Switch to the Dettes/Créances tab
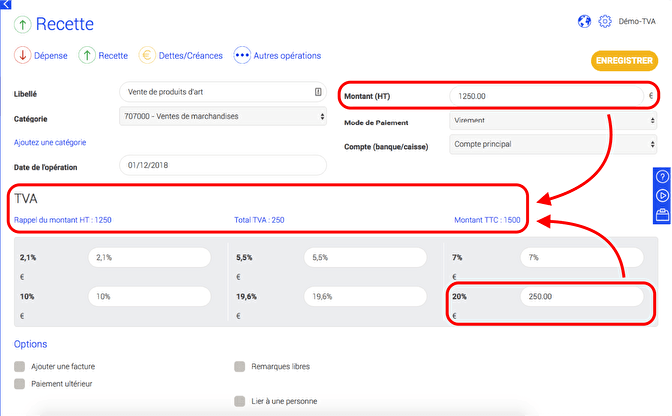672x416 pixels. pos(191,56)
